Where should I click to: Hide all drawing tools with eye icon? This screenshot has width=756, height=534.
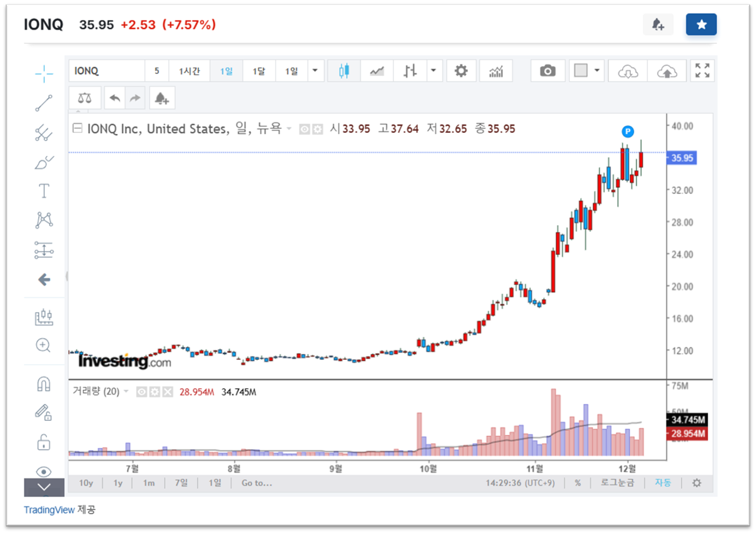[x=44, y=471]
